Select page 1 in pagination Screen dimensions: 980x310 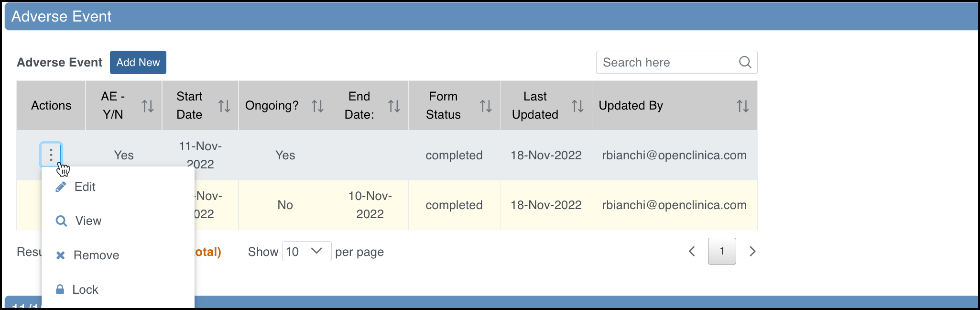722,251
